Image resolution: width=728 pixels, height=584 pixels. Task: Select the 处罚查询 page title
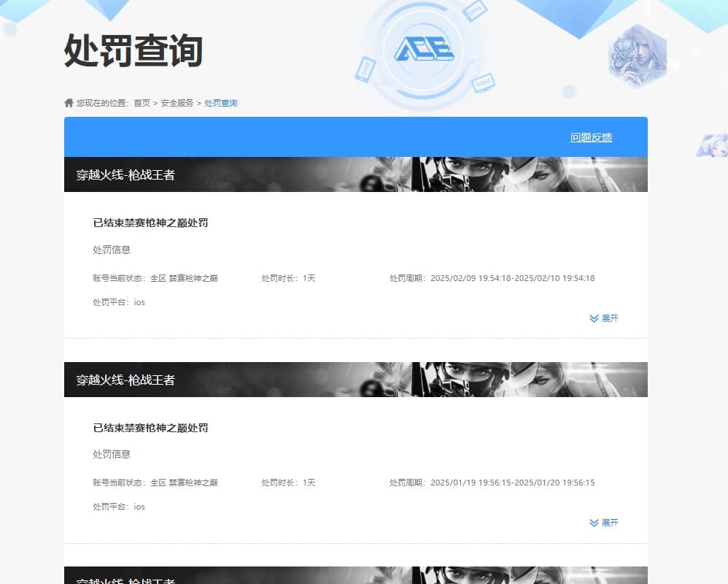[x=133, y=50]
